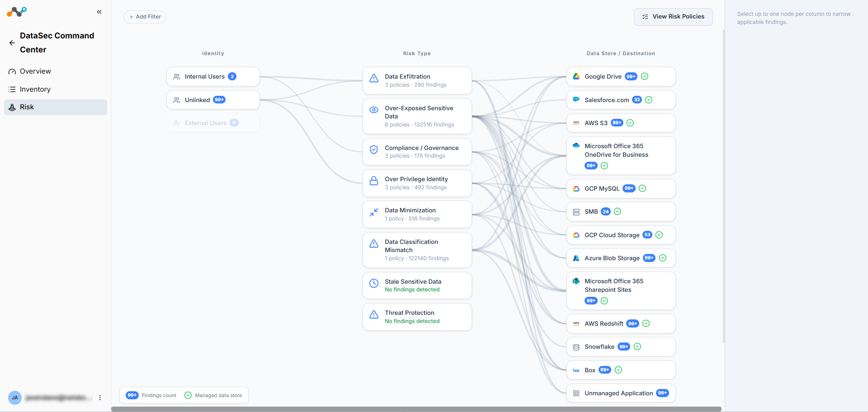The width and height of the screenshot is (868, 412).
Task: Click the Over-Exposed Sensitive Data eye icon
Action: [374, 110]
